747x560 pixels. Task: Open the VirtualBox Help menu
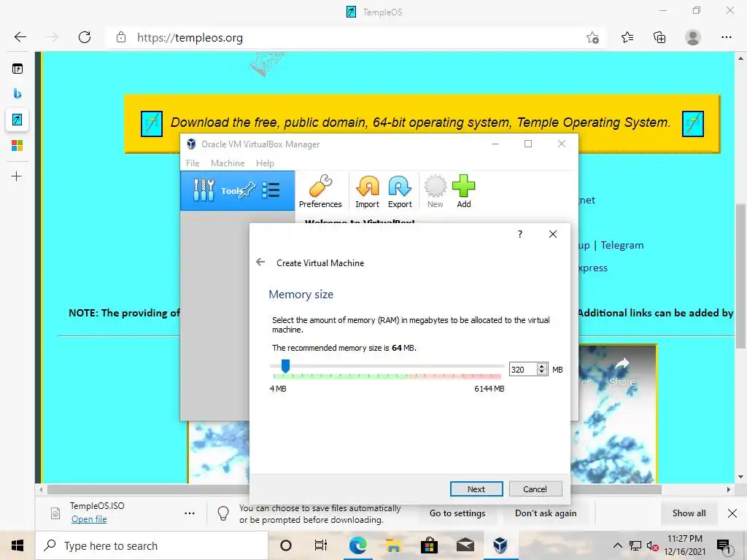[265, 163]
